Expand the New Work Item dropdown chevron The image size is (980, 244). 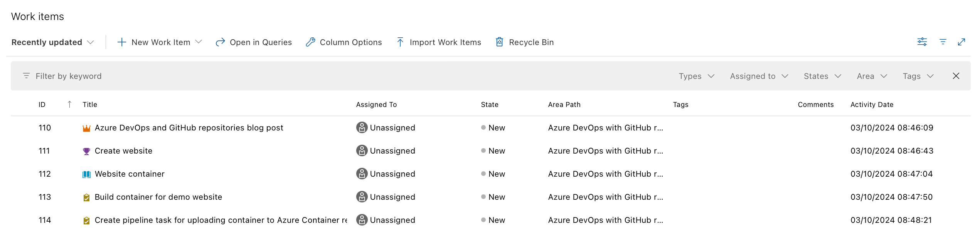[199, 42]
